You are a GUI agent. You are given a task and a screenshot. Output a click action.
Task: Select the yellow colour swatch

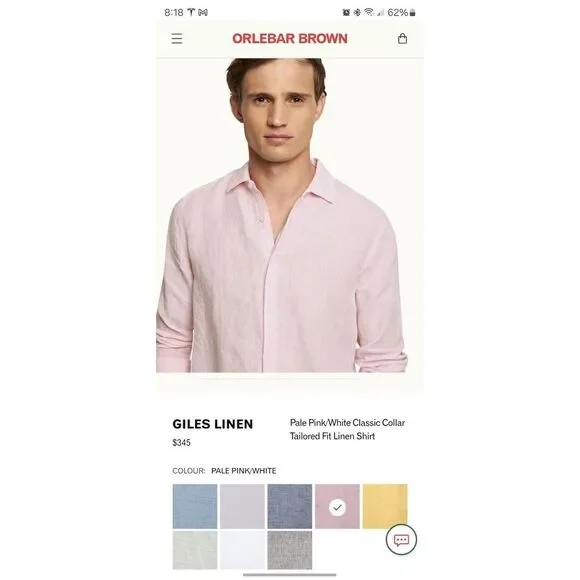(x=385, y=506)
